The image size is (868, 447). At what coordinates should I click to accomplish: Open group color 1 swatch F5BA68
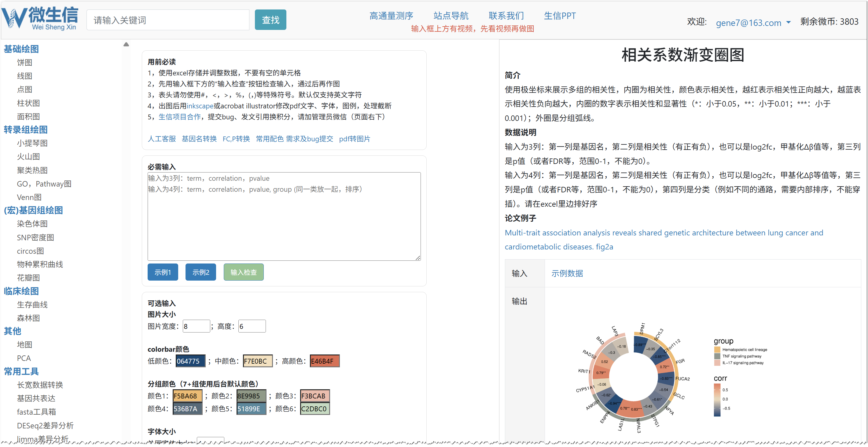click(x=187, y=396)
